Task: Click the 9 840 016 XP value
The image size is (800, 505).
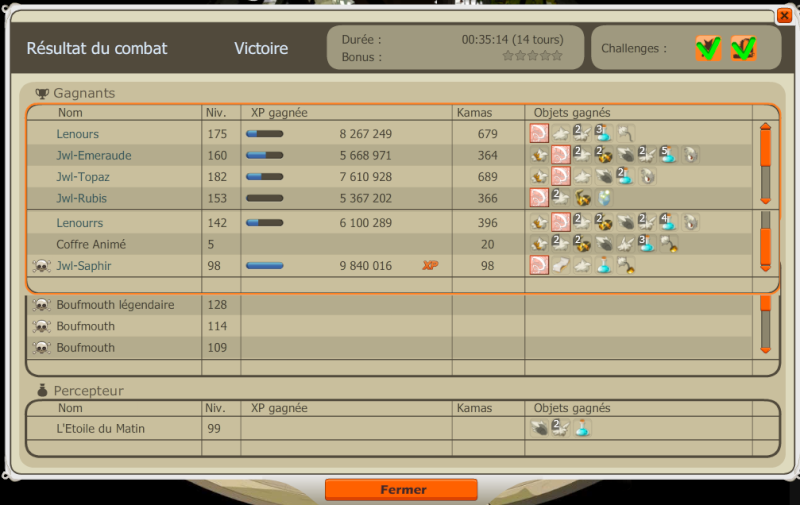Action: click(x=366, y=266)
